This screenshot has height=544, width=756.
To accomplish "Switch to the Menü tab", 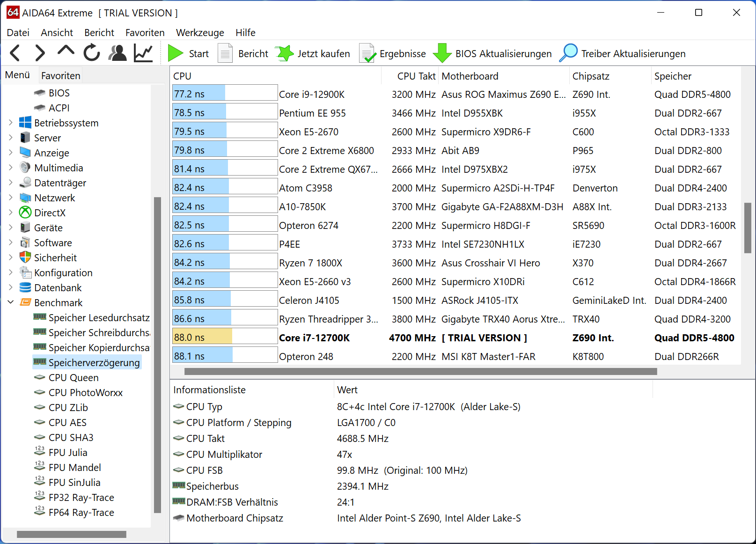I will (x=18, y=74).
